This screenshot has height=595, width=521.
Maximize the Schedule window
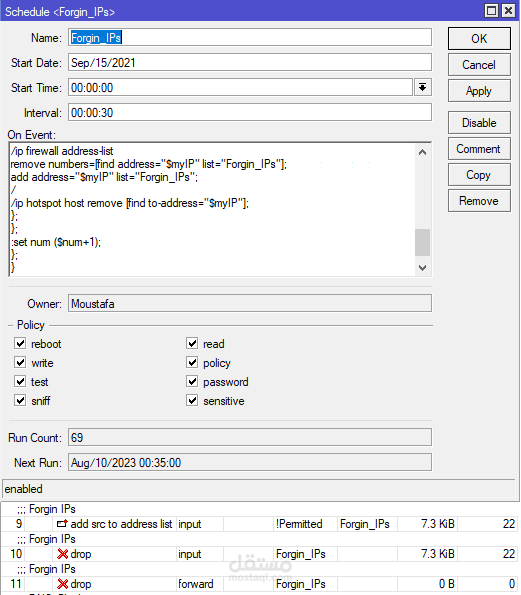[x=491, y=10]
